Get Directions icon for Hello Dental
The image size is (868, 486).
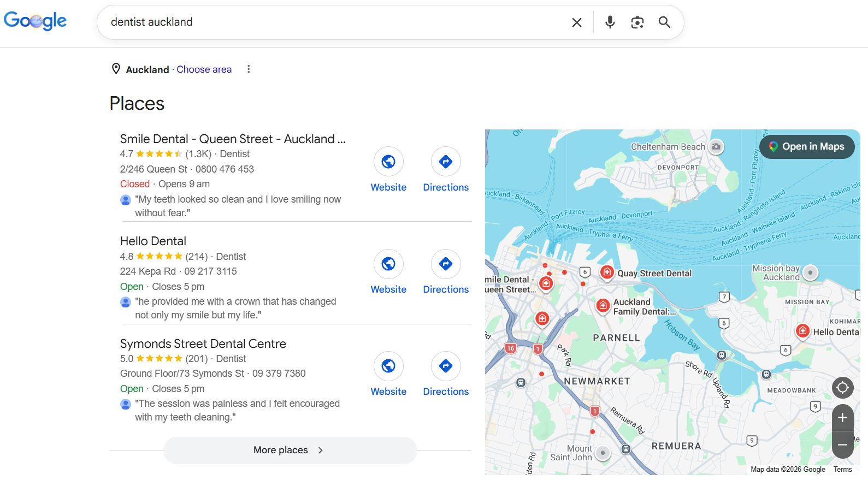coord(446,264)
